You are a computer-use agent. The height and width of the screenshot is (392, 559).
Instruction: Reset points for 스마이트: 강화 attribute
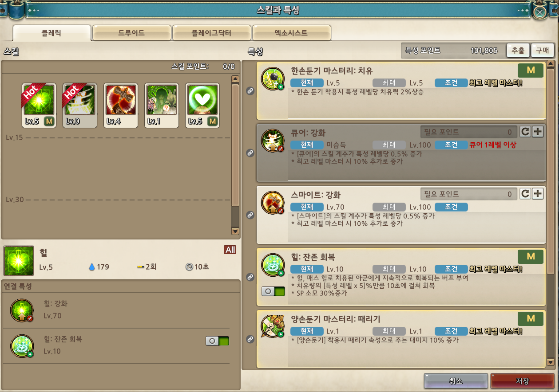525,194
